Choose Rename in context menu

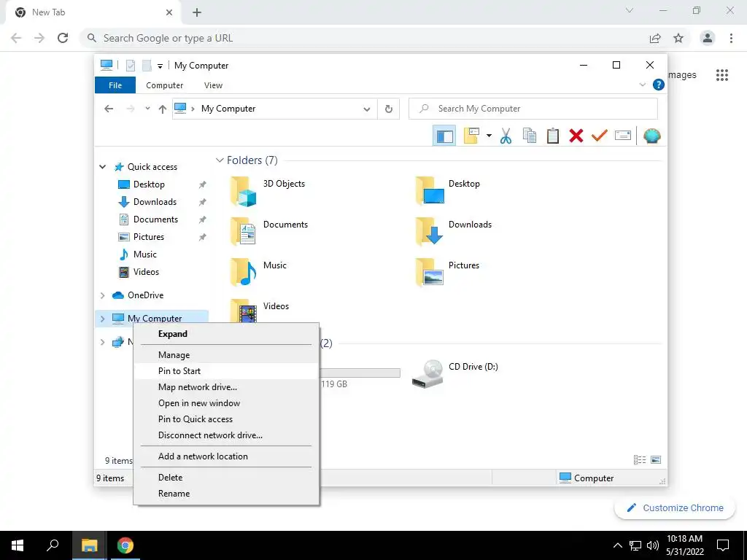pos(226,494)
